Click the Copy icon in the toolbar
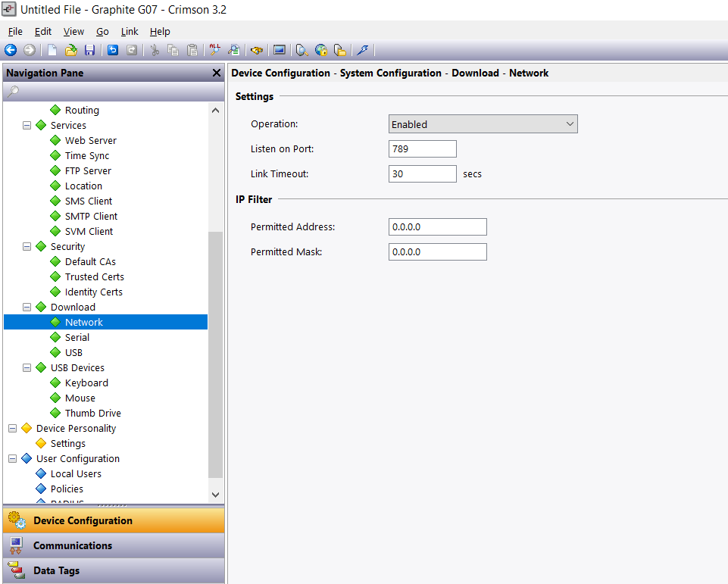The height and width of the screenshot is (584, 728). (x=173, y=50)
